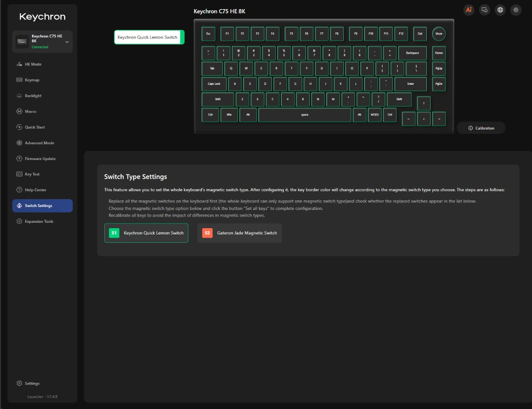Open the language globe icon
The height and width of the screenshot is (409, 532).
pyautogui.click(x=500, y=10)
